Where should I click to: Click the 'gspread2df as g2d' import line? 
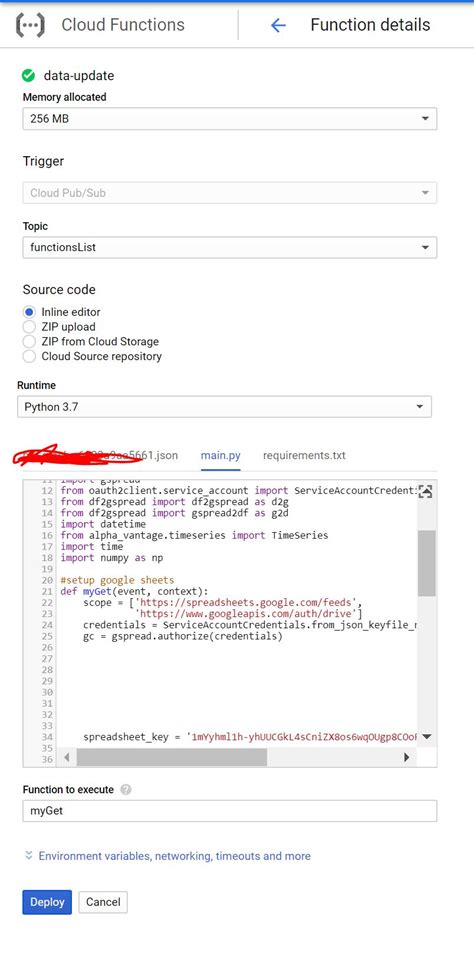coord(174,513)
